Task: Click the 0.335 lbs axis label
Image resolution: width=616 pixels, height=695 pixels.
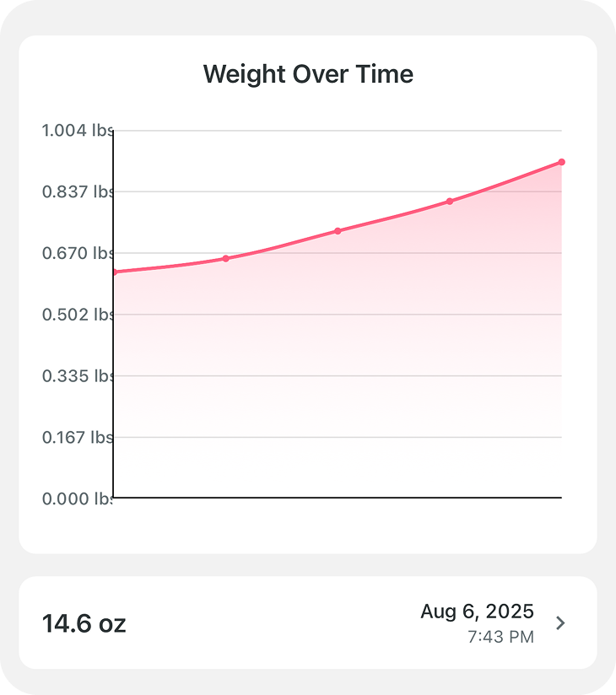Action: click(x=77, y=375)
